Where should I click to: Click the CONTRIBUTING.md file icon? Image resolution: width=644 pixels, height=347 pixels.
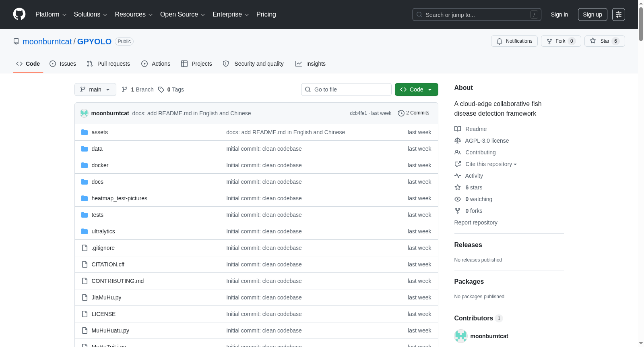click(x=85, y=281)
